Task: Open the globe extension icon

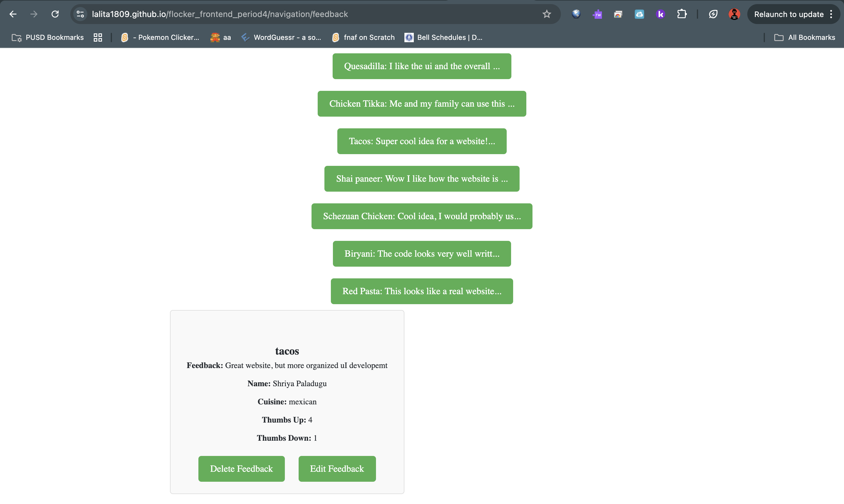Action: point(576,14)
